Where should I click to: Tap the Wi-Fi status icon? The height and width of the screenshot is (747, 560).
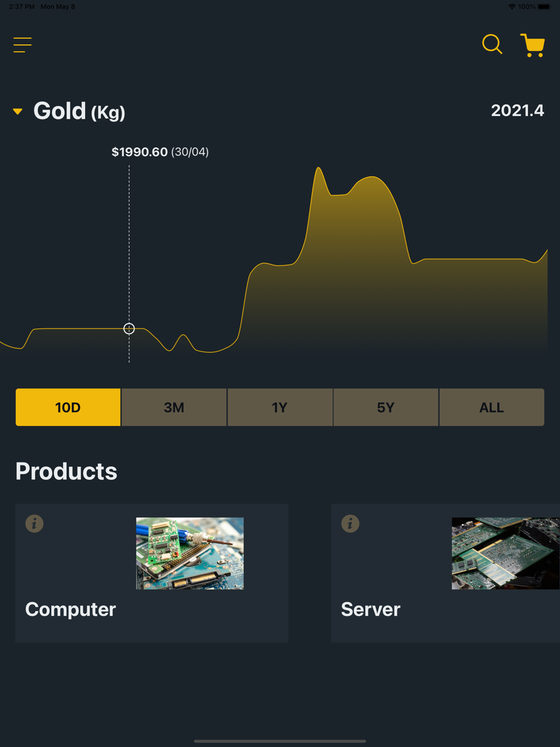pos(512,7)
